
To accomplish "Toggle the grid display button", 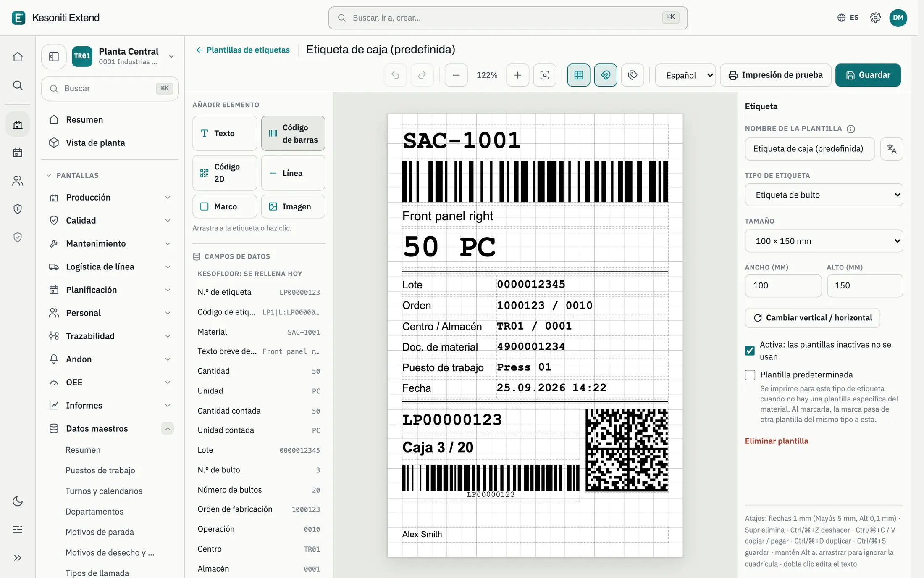I will coord(579,75).
